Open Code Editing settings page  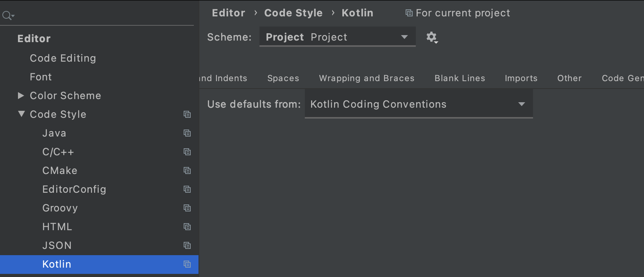(x=63, y=58)
